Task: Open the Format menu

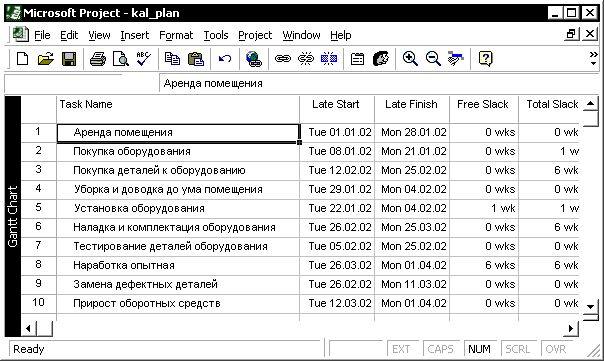Action: (176, 35)
